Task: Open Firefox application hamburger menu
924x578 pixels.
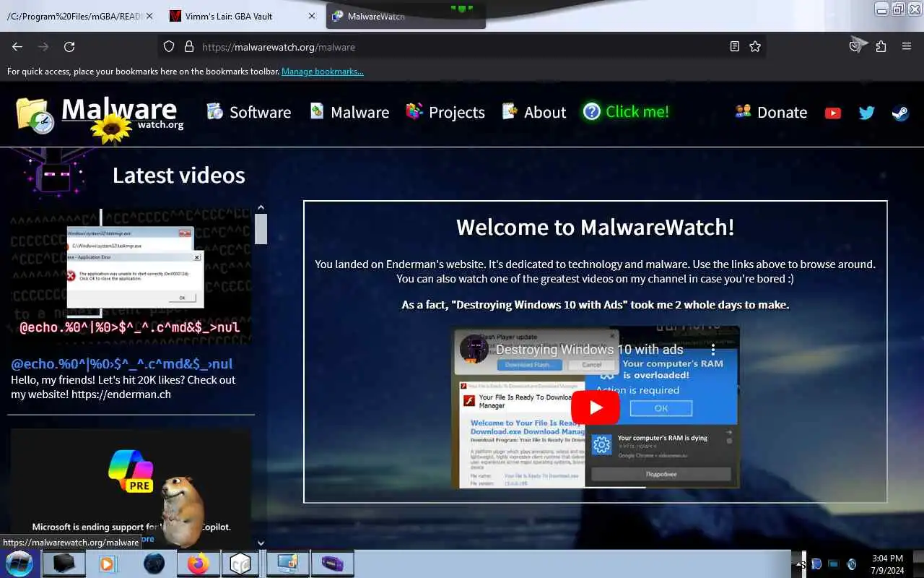Action: (x=907, y=46)
